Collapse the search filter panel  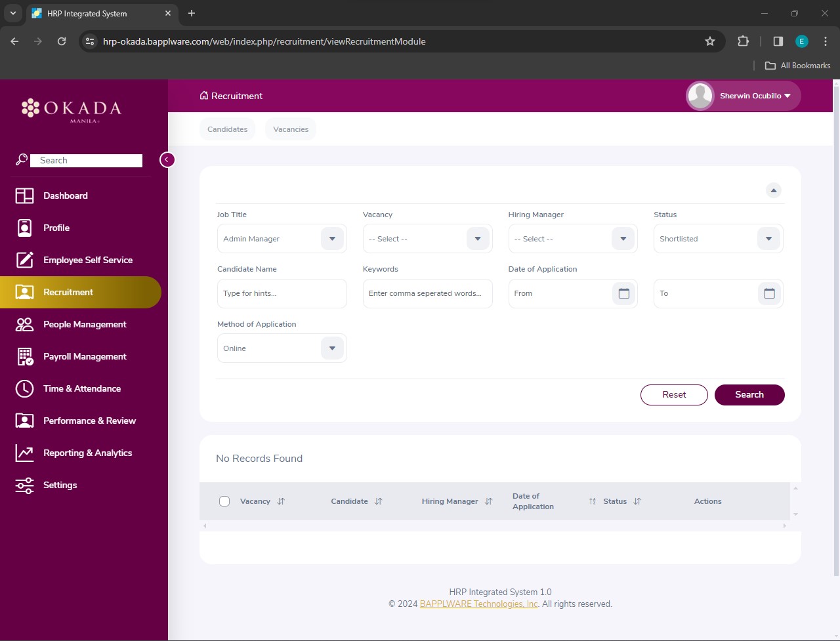tap(774, 190)
